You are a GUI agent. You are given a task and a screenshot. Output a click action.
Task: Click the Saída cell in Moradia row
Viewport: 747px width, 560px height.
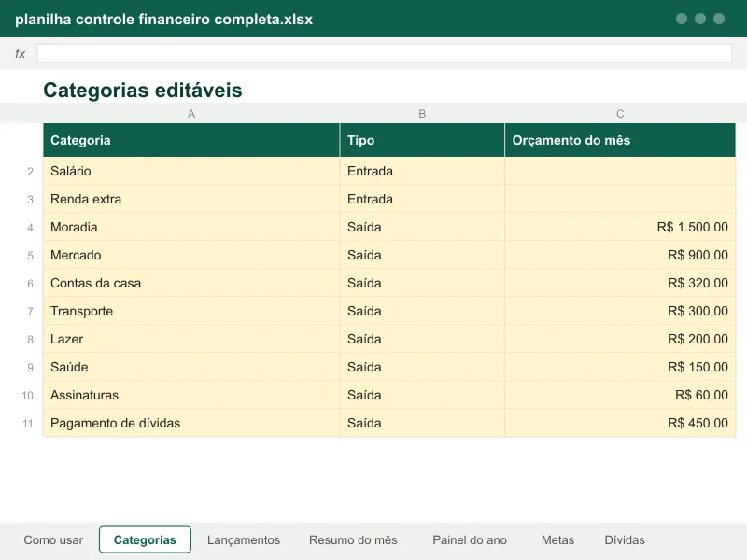tap(422, 227)
